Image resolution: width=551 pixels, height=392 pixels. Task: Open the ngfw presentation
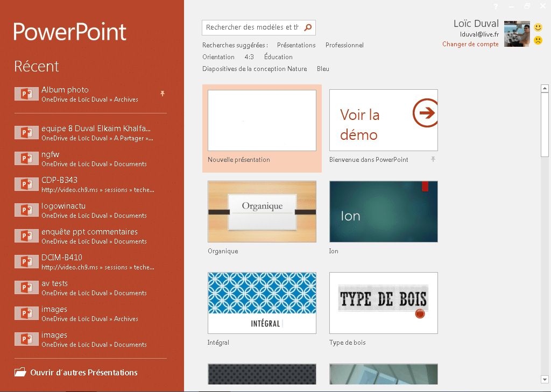[x=90, y=159]
